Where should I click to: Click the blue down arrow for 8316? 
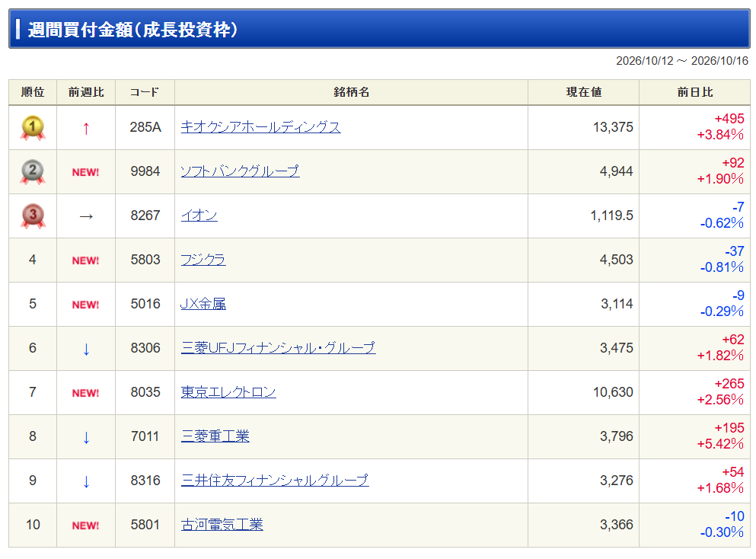(x=86, y=481)
